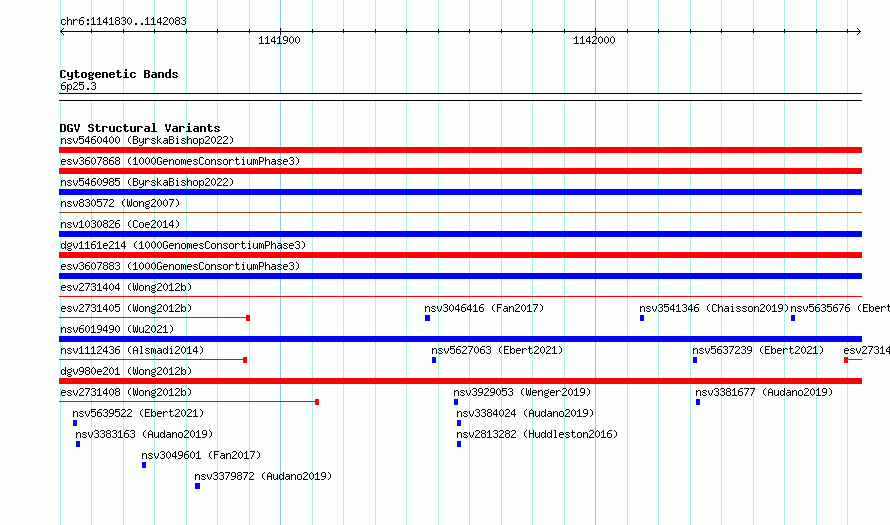The height and width of the screenshot is (525, 890).
Task: Select the red bar under esv3607868
Action: coord(460,171)
